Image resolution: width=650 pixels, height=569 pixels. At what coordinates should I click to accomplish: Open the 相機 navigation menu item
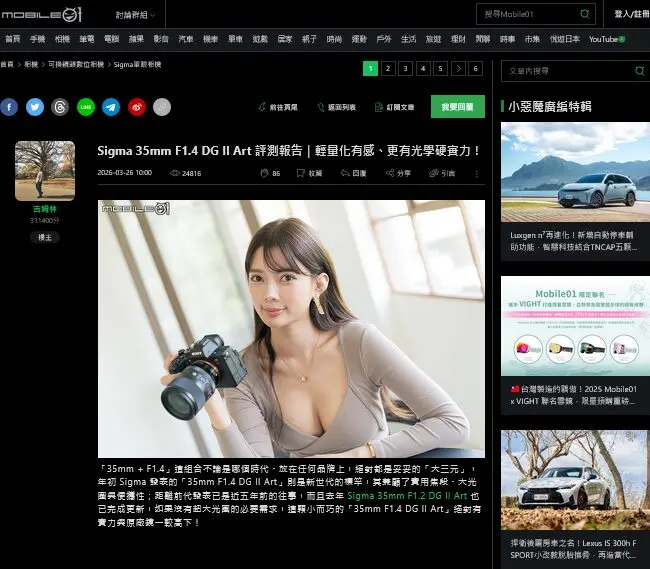(62, 39)
